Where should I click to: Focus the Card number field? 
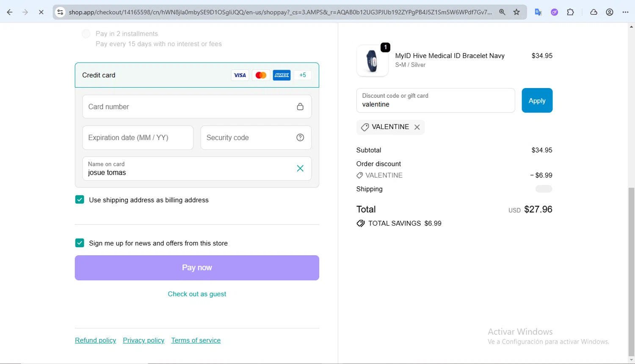coord(197,107)
